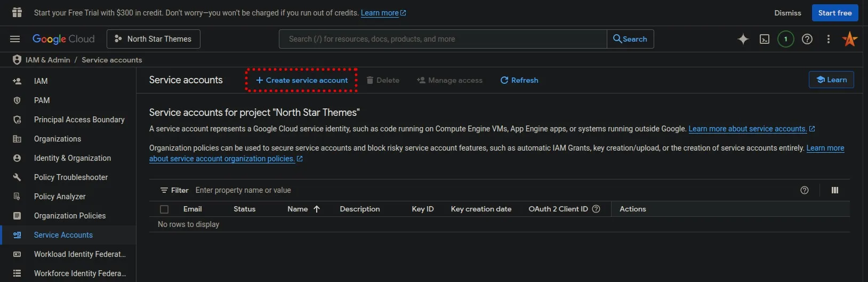The width and height of the screenshot is (868, 282).
Task: Click the Search button
Action: click(x=630, y=39)
